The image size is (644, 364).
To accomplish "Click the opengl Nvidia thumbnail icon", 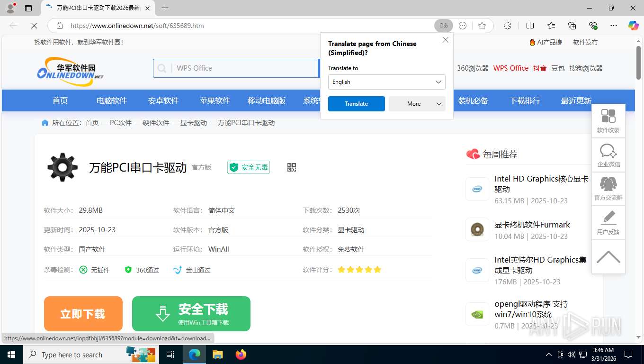I will (477, 314).
